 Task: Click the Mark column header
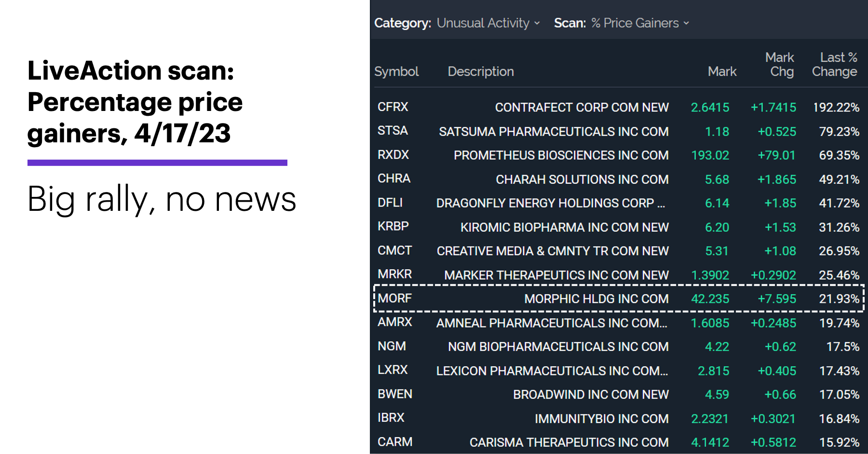coord(722,71)
